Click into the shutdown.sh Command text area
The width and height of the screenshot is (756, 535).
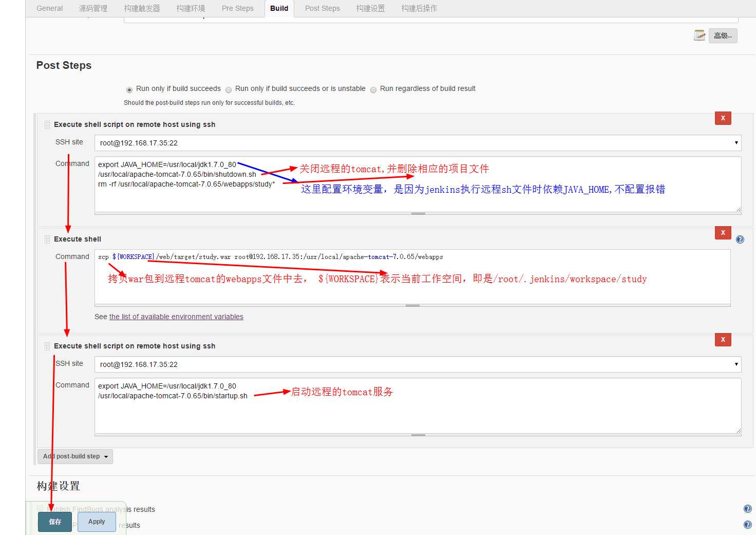point(418,185)
